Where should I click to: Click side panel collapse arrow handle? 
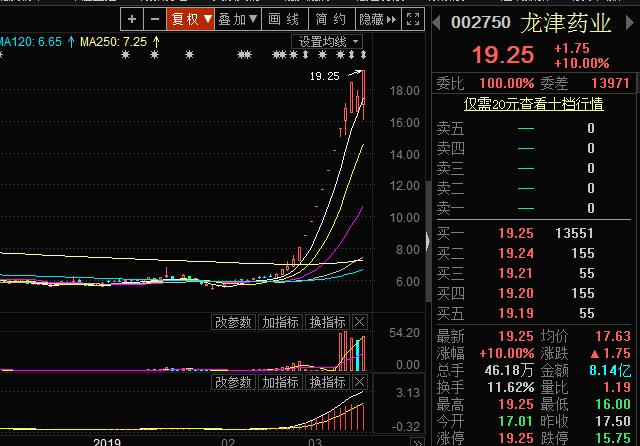click(x=428, y=242)
